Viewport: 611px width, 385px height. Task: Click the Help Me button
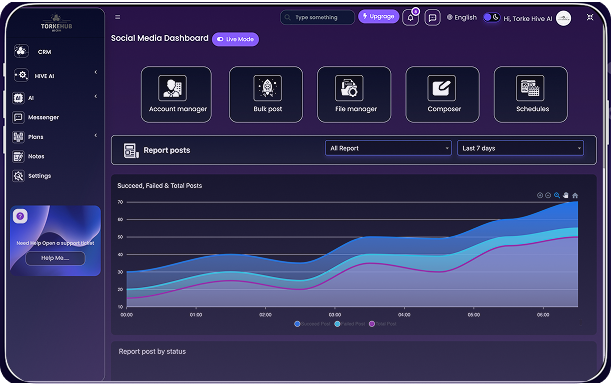55,258
